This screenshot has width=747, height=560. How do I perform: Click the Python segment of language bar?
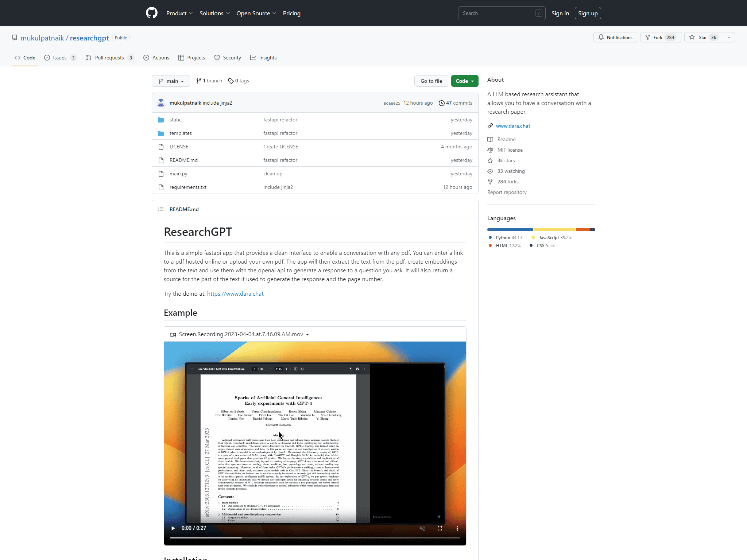coord(510,230)
